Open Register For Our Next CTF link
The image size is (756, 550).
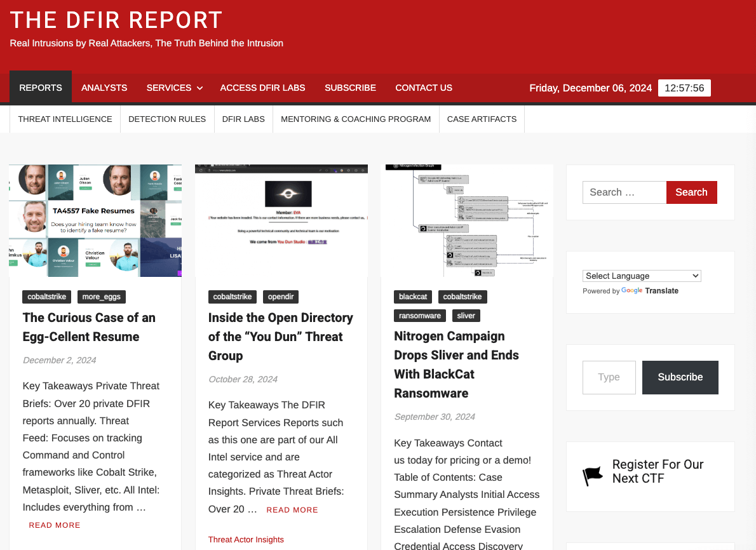(x=658, y=471)
